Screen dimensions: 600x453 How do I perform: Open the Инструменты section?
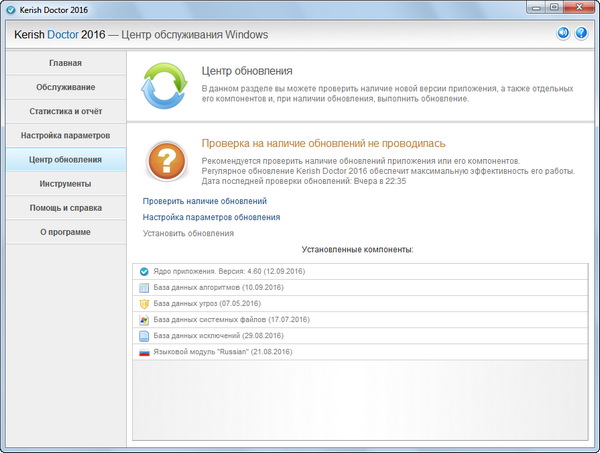pyautogui.click(x=66, y=184)
